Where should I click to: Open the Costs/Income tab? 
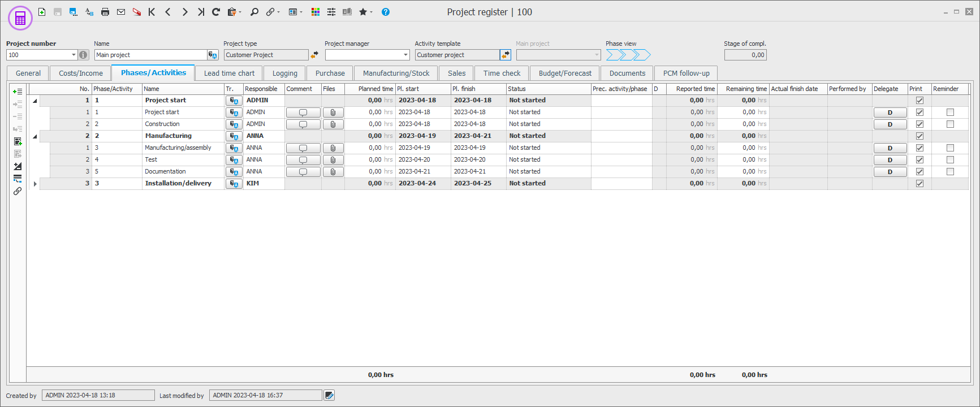[x=81, y=73]
